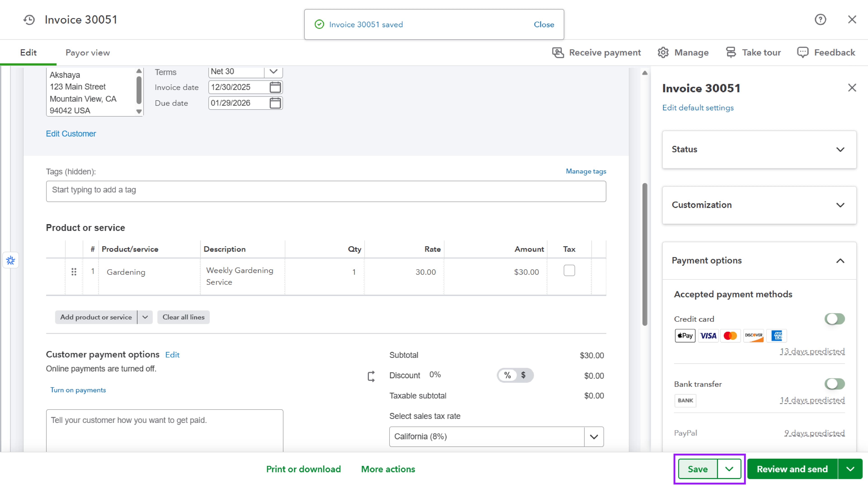This screenshot has height=488, width=868.
Task: Open the Feedback speech bubble
Action: (802, 53)
